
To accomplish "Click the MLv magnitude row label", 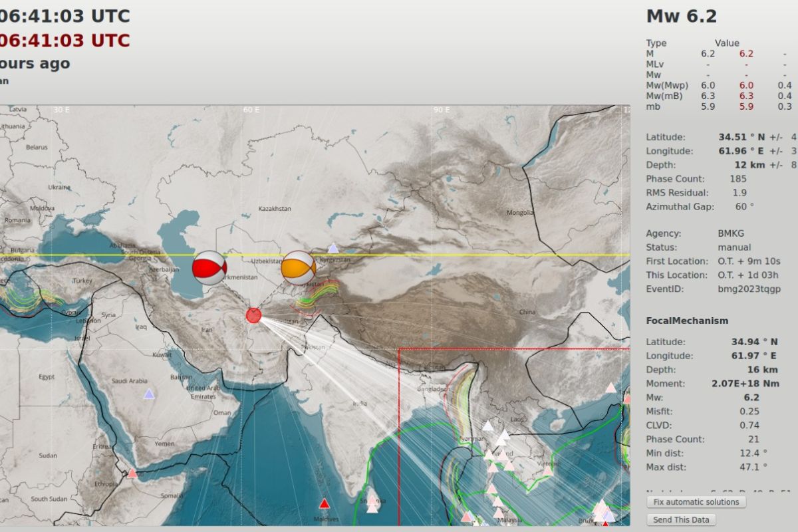I will click(654, 64).
